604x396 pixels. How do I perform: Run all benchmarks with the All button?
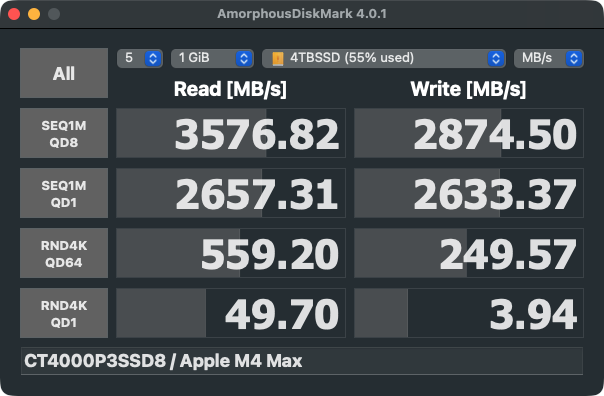[64, 73]
